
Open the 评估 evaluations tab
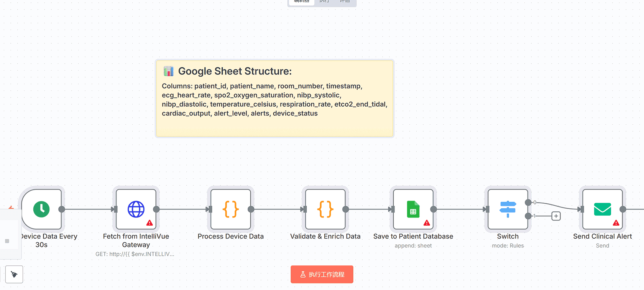click(x=345, y=2)
